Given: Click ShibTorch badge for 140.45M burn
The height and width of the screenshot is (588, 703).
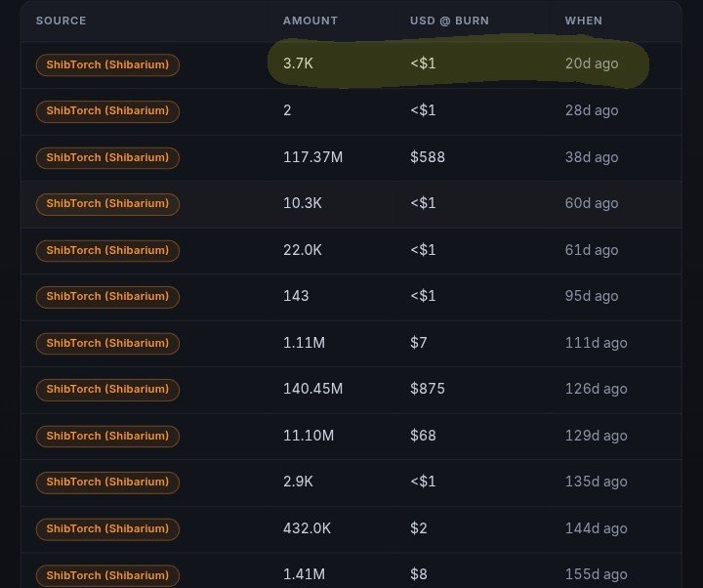Looking at the screenshot, I should point(107,390).
